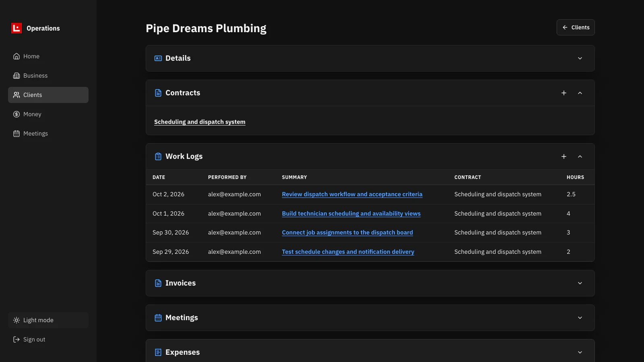Go to Business in the sidebar
This screenshot has width=644, height=362.
coord(48,76)
